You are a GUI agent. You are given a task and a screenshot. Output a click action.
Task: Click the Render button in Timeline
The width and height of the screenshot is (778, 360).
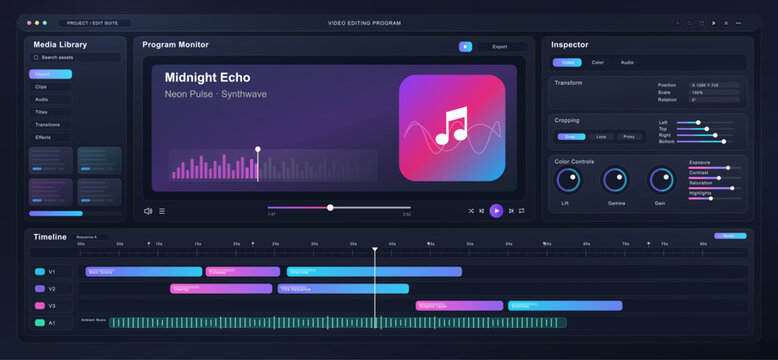[730, 236]
